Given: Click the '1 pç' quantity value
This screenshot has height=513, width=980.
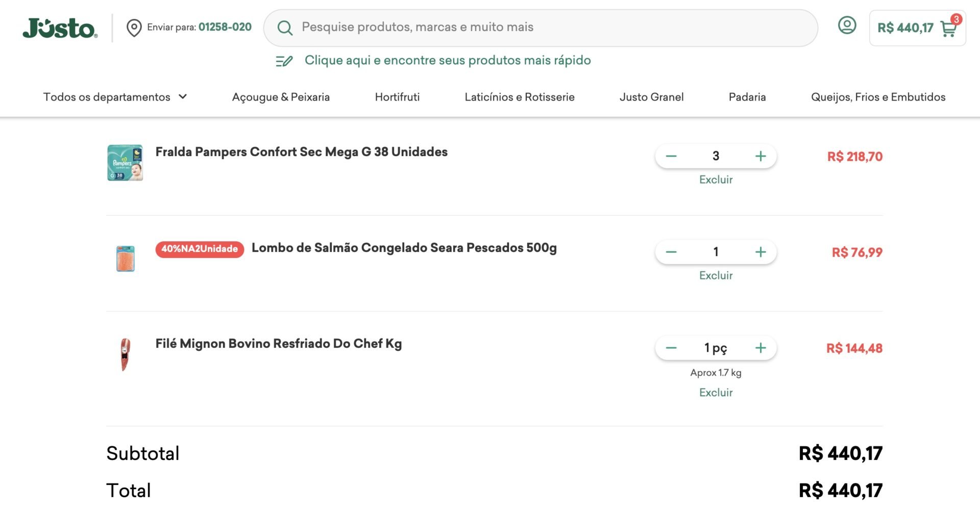Looking at the screenshot, I should click(716, 348).
